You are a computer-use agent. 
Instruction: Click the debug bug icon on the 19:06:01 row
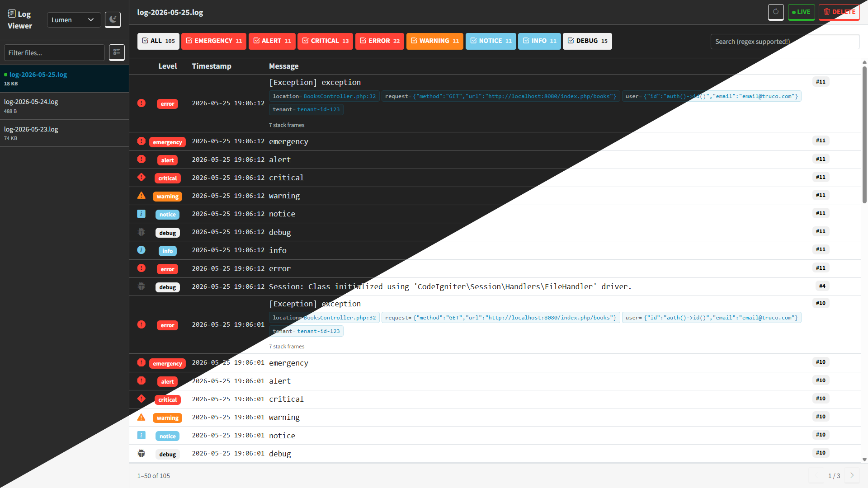(142, 453)
